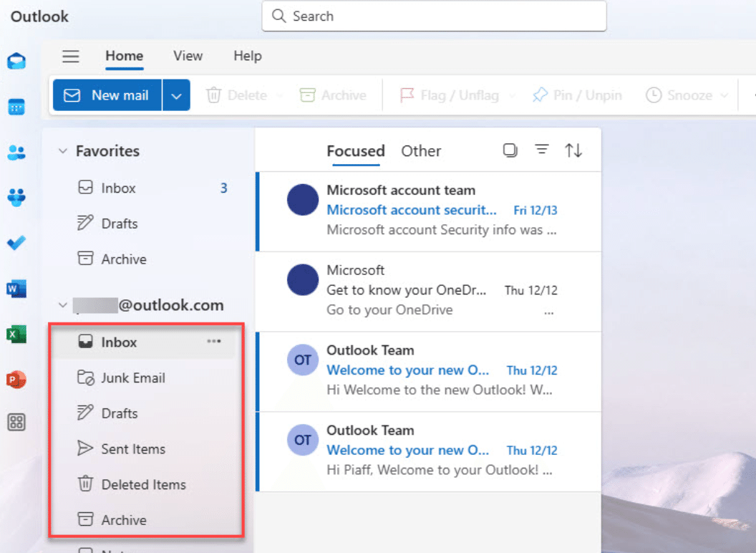Open the Sent Items folder
This screenshot has width=756, height=553.
tap(145, 449)
